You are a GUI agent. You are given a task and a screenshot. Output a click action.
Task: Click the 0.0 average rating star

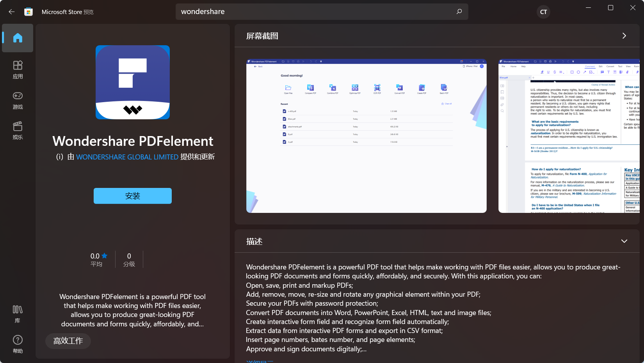[104, 256]
